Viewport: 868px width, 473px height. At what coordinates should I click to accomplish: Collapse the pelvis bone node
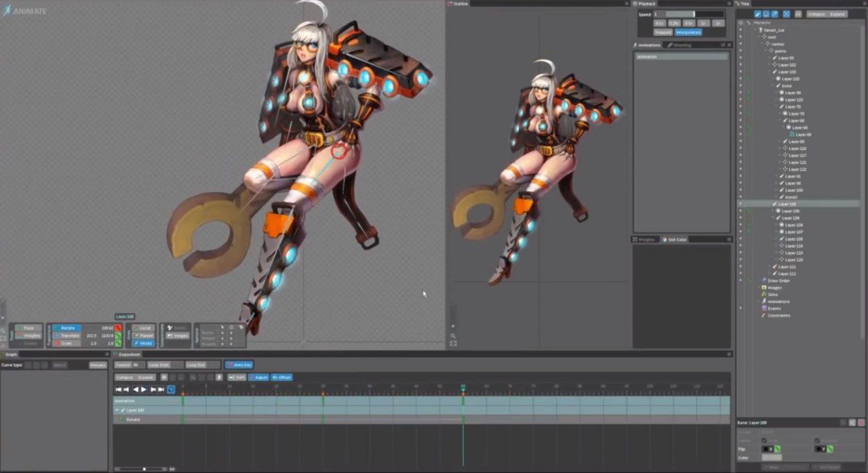pyautogui.click(x=766, y=51)
